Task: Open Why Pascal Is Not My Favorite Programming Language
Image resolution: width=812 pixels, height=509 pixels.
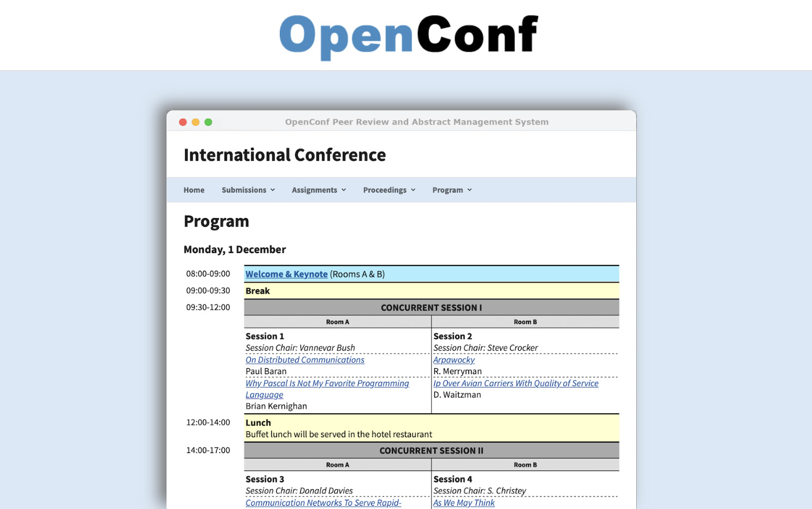Action: [327, 383]
